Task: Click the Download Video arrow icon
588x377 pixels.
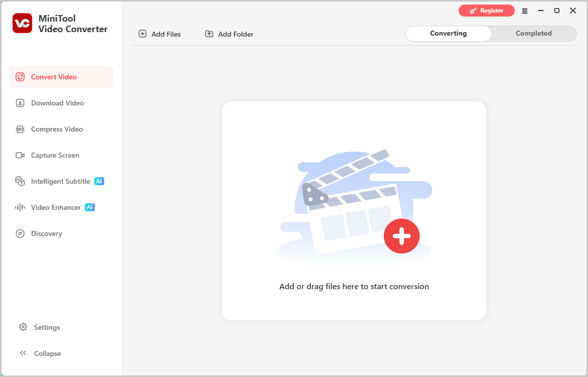Action: click(20, 103)
